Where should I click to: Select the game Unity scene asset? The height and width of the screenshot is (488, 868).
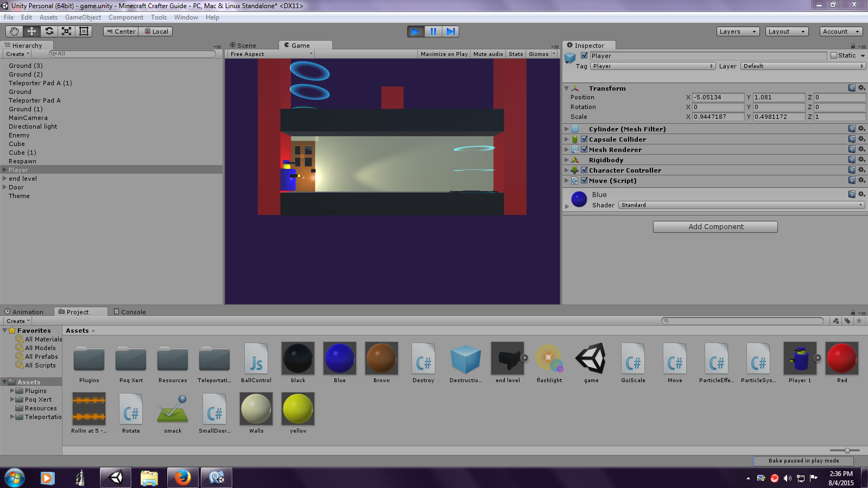pos(591,363)
